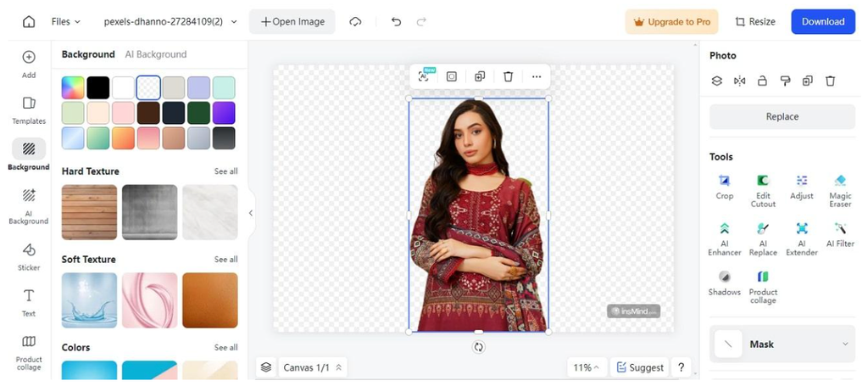
Task: Click See all for Soft Texture
Action: [x=225, y=260]
